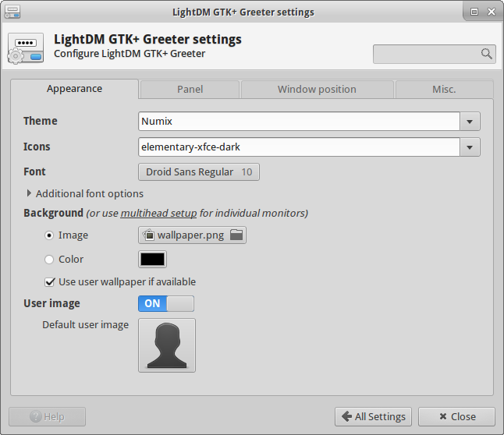
Task: Open the black background color swatch
Action: coord(152,260)
